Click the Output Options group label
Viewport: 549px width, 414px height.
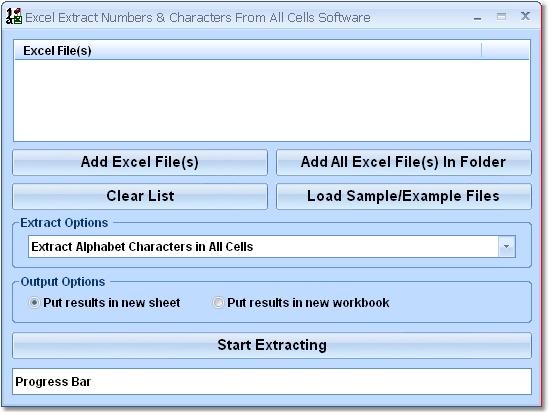click(x=63, y=282)
